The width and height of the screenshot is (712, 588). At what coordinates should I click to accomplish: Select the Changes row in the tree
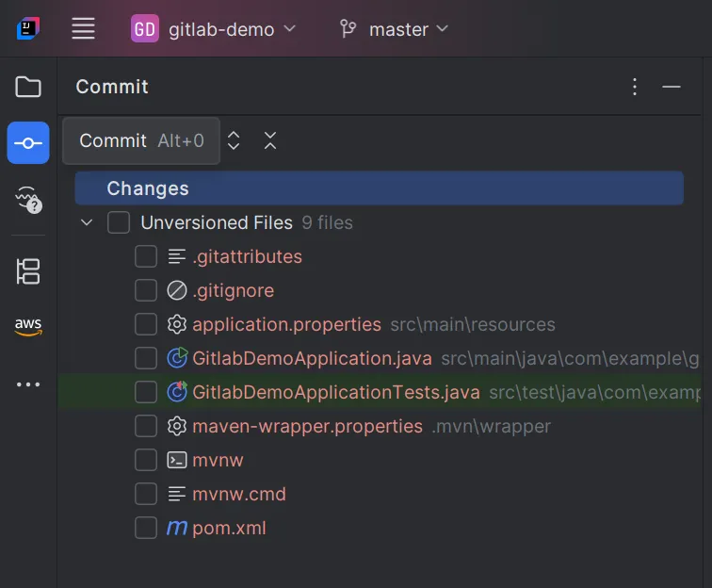[x=148, y=188]
